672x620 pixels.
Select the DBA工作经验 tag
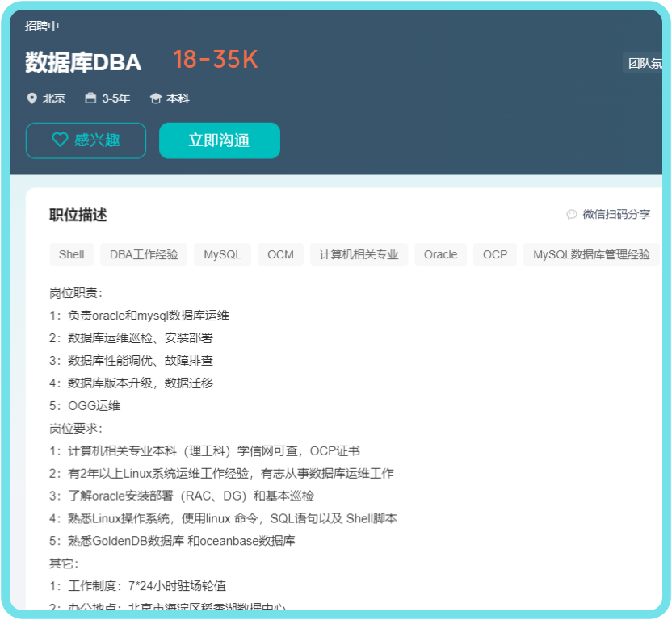point(144,254)
